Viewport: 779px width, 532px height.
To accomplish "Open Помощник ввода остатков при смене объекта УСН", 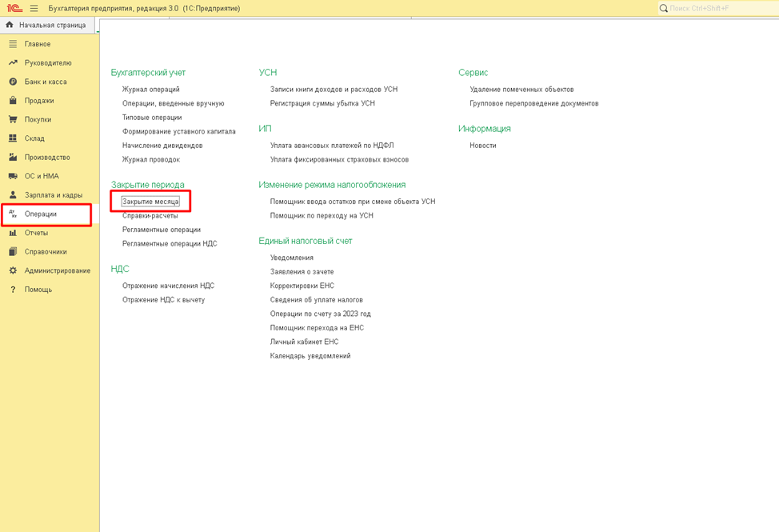I will point(353,202).
